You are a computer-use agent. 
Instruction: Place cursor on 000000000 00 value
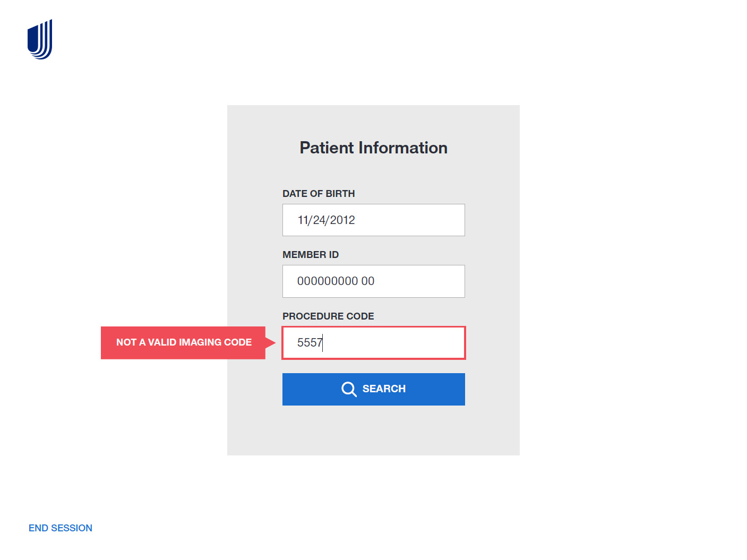(336, 281)
